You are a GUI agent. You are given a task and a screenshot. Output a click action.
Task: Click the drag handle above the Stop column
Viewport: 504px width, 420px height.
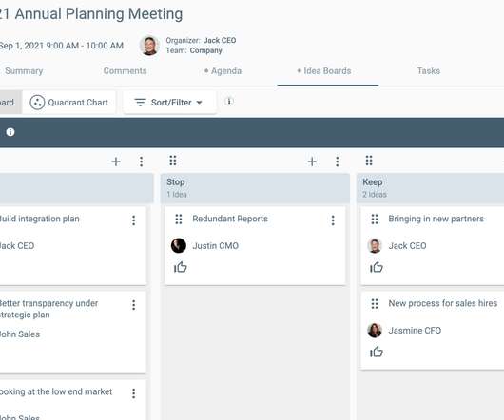tap(173, 161)
